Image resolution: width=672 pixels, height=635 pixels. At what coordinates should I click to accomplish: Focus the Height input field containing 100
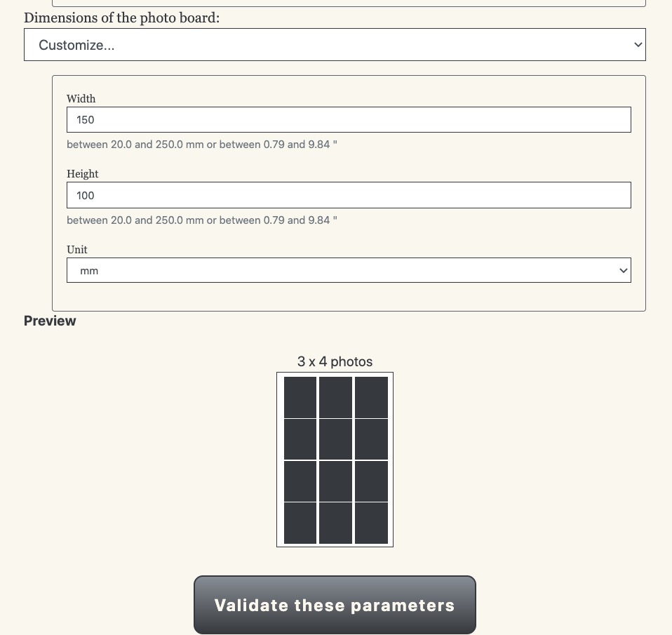coord(349,196)
